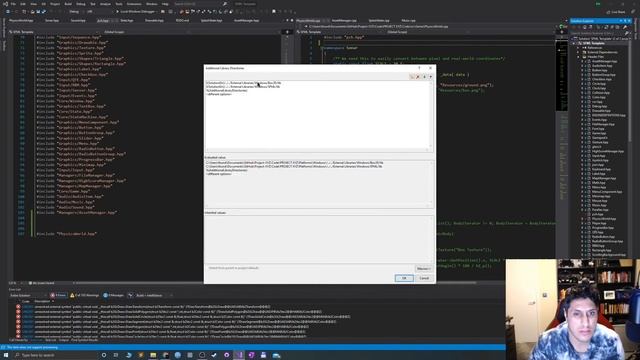Select the Box2D lib directory line
Image resolution: width=640 pixels, height=360 pixels.
coord(243,83)
